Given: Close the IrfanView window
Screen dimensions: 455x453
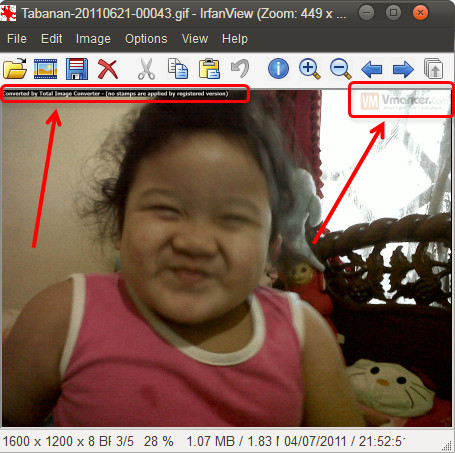Looking at the screenshot, I should 420,13.
